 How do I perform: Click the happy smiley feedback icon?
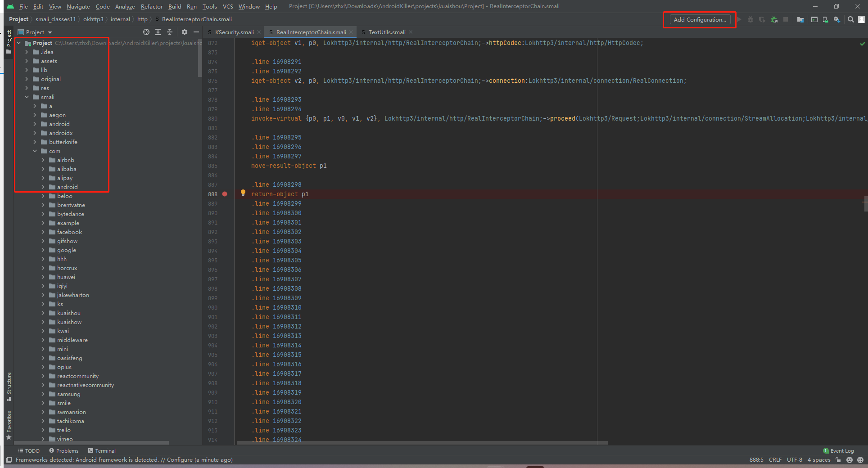click(850, 460)
